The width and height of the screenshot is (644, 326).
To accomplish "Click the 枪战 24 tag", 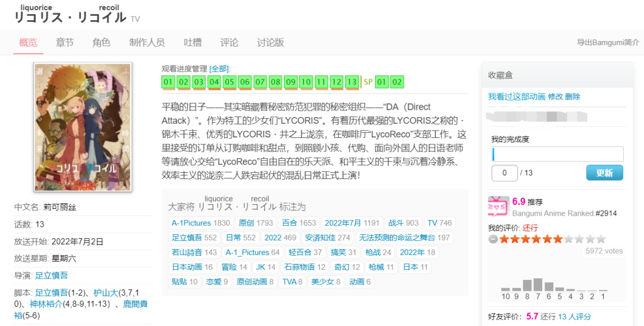I will coord(379,252).
